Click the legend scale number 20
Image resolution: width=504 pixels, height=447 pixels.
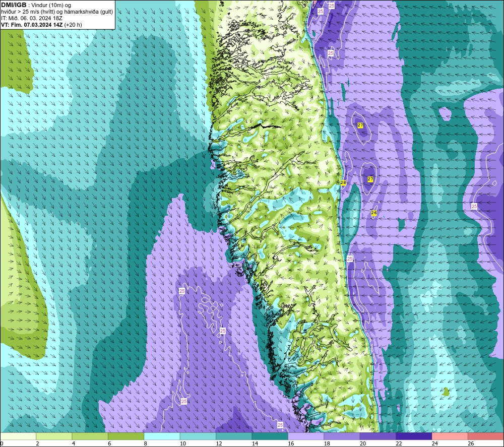click(363, 443)
